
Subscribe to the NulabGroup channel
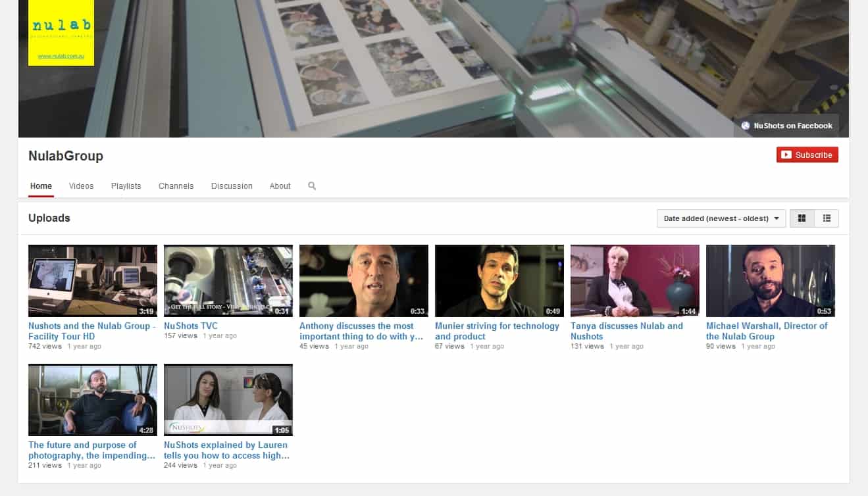807,155
